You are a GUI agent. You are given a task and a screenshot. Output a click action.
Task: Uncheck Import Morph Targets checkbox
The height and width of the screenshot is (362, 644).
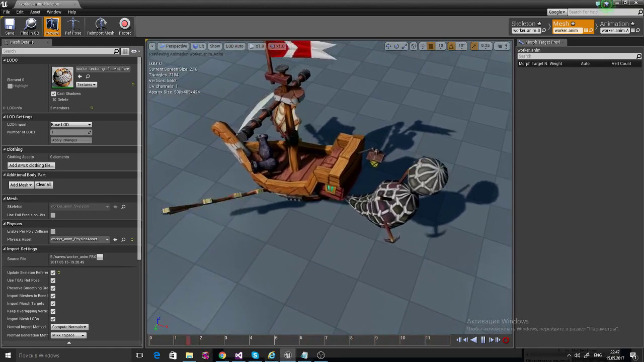[x=53, y=304]
